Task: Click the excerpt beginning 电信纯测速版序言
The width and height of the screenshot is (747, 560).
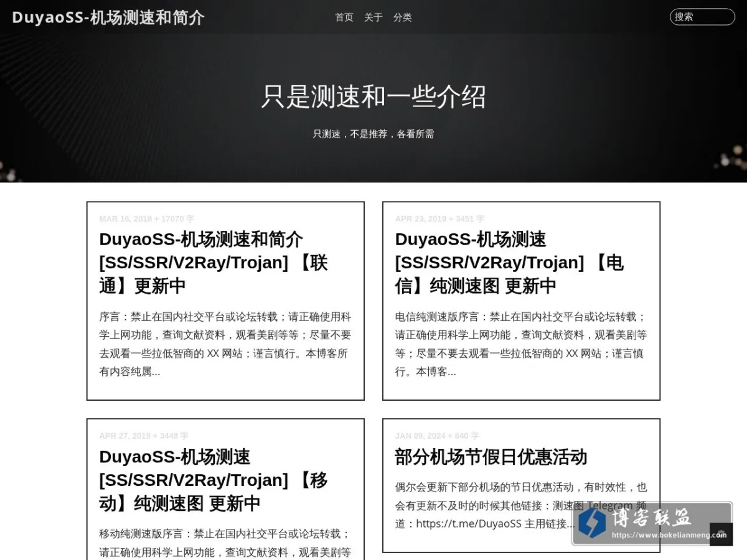Action: click(521, 344)
